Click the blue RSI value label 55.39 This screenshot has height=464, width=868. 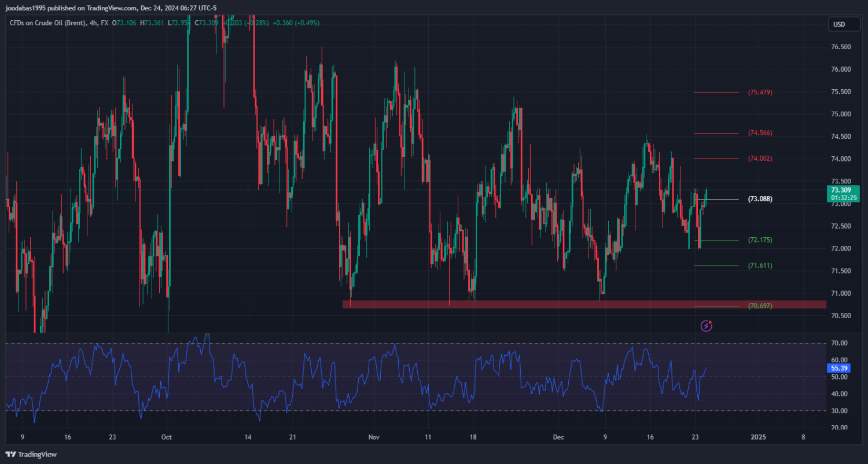pos(839,368)
